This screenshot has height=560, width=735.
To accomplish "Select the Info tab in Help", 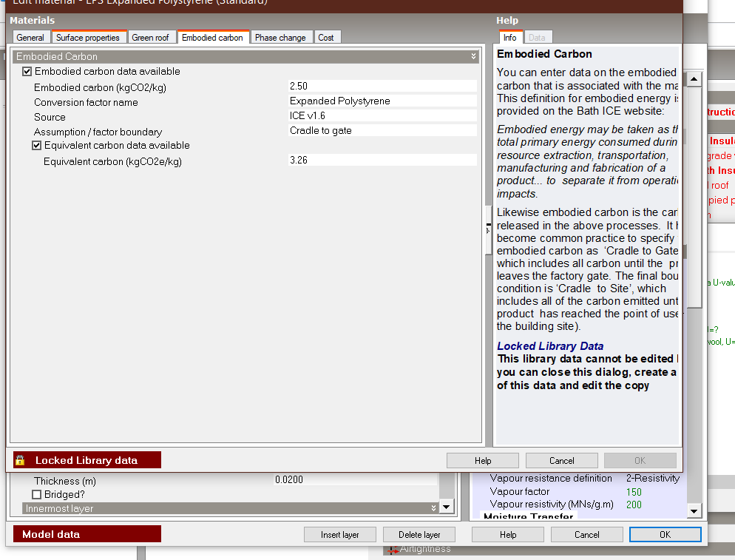I will tap(510, 38).
